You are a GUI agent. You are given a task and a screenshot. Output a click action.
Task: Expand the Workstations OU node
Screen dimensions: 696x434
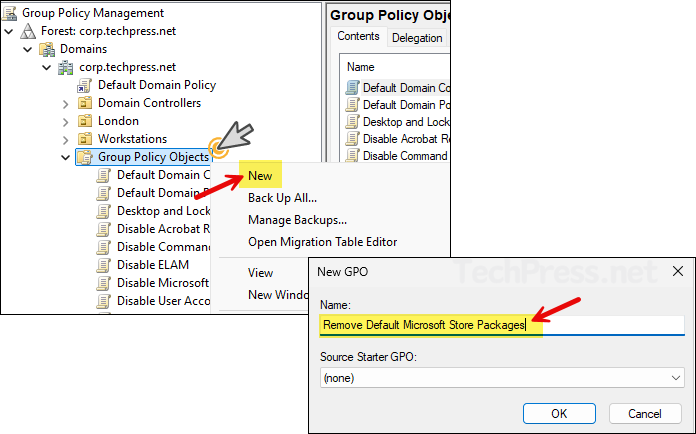click(66, 140)
